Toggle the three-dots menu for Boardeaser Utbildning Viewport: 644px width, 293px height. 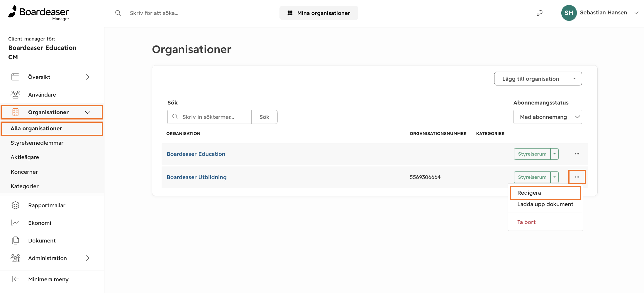coord(577,177)
